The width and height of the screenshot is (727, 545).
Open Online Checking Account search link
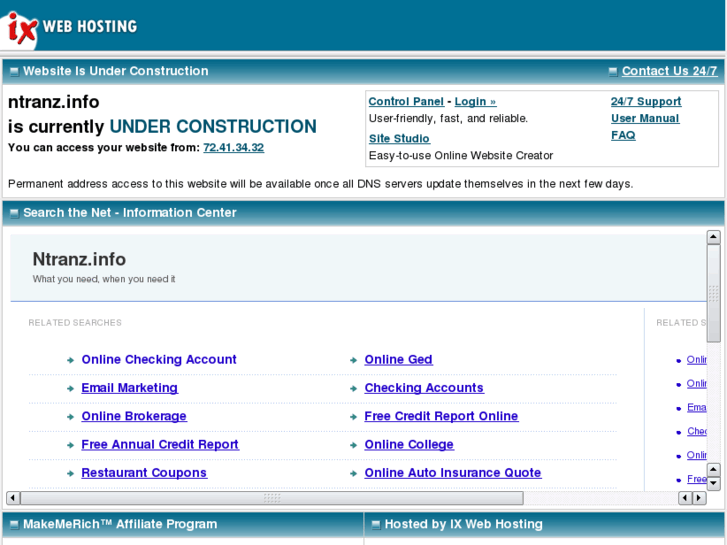159,359
